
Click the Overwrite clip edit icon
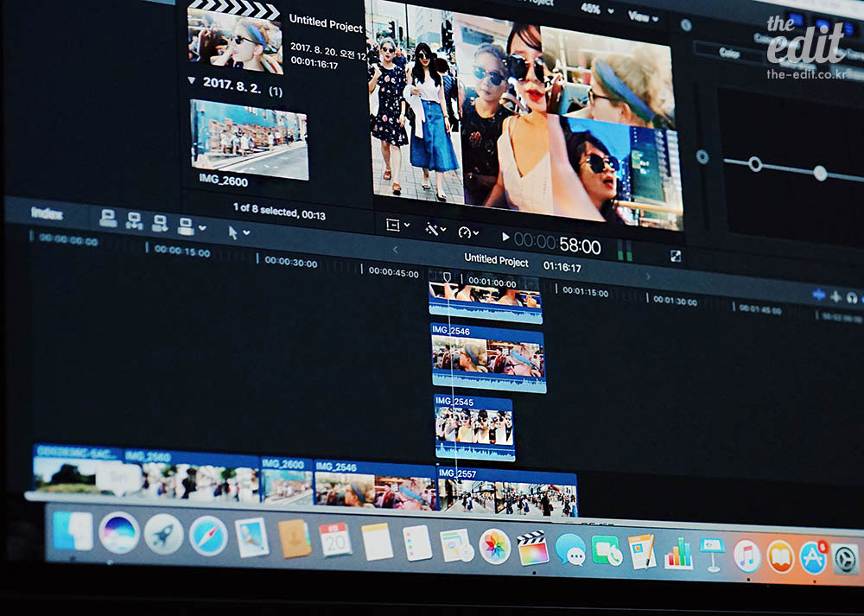click(186, 225)
